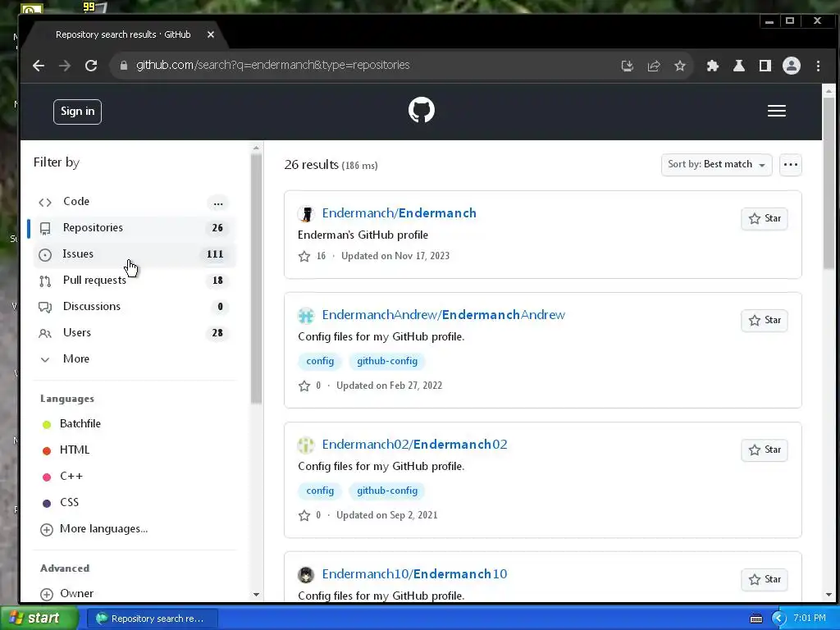
Task: Click the filter sidebar scrollbar thumb
Action: [x=256, y=279]
